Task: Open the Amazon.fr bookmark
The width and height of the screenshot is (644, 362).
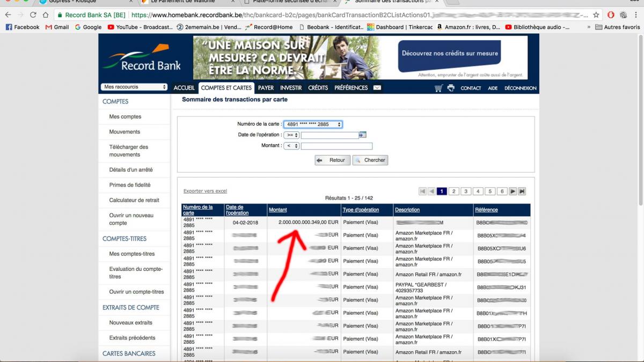Action: tap(469, 27)
